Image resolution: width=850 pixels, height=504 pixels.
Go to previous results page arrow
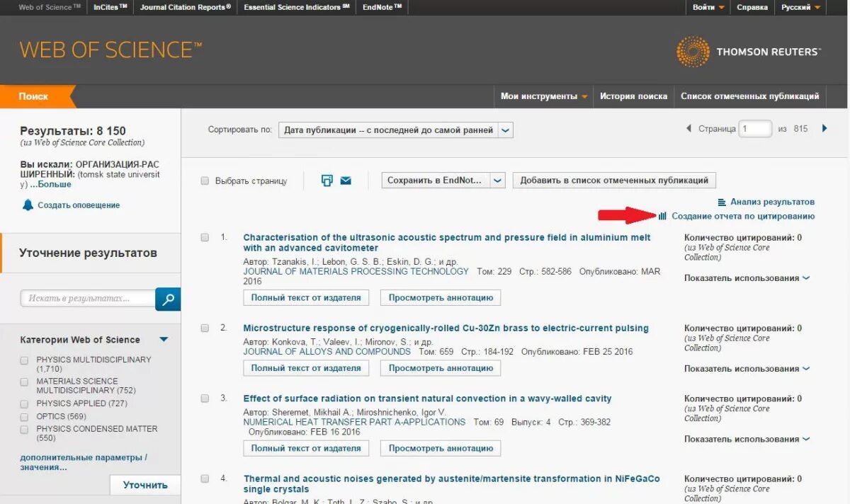tap(688, 128)
